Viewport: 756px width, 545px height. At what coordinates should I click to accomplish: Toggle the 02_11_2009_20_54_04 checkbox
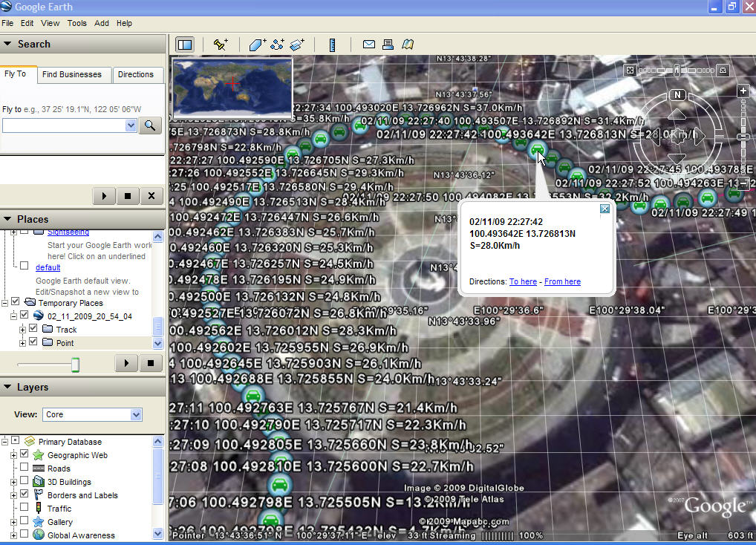24,315
